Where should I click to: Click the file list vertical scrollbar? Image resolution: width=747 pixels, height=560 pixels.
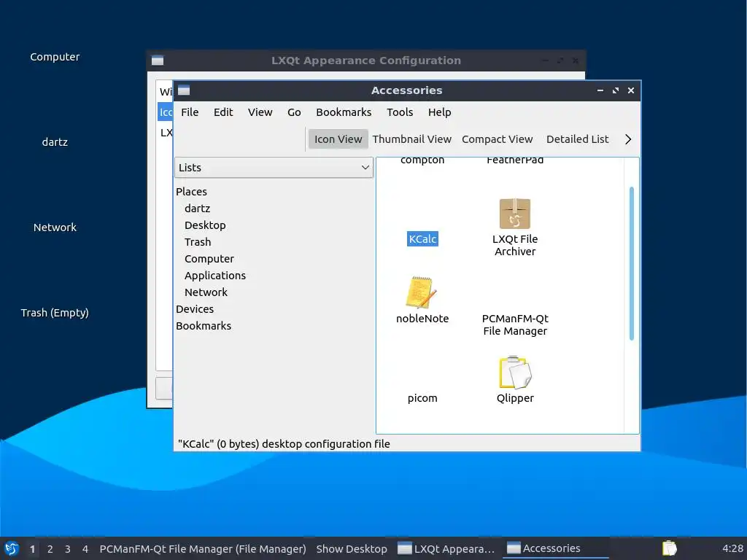pyautogui.click(x=632, y=263)
